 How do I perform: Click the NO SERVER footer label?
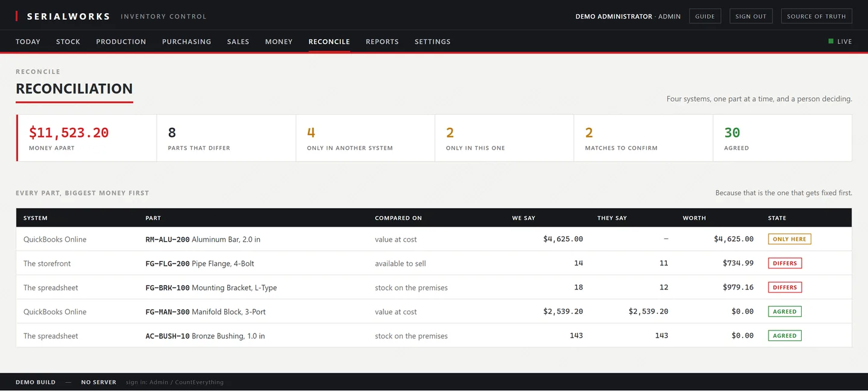[x=99, y=382]
